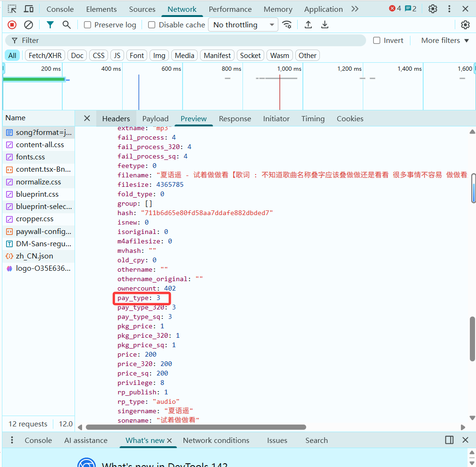Open the Application tab

323,9
